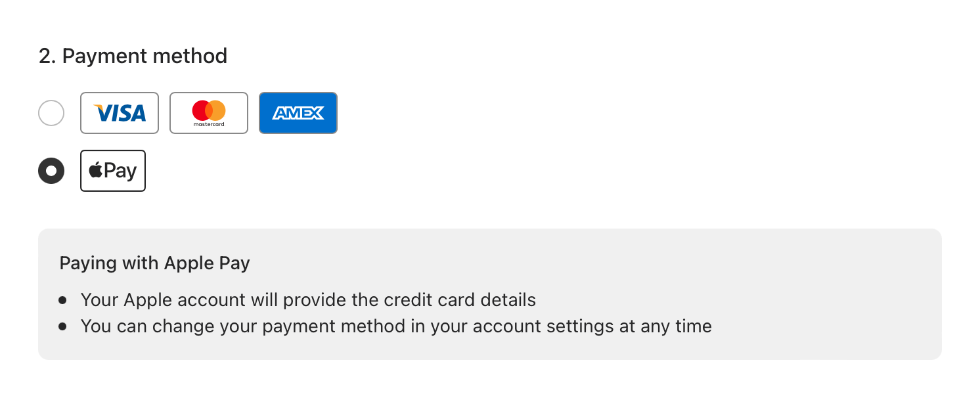Click the red circle of the Mastercard logo
Viewport: 980px width, 398px height.
click(201, 110)
